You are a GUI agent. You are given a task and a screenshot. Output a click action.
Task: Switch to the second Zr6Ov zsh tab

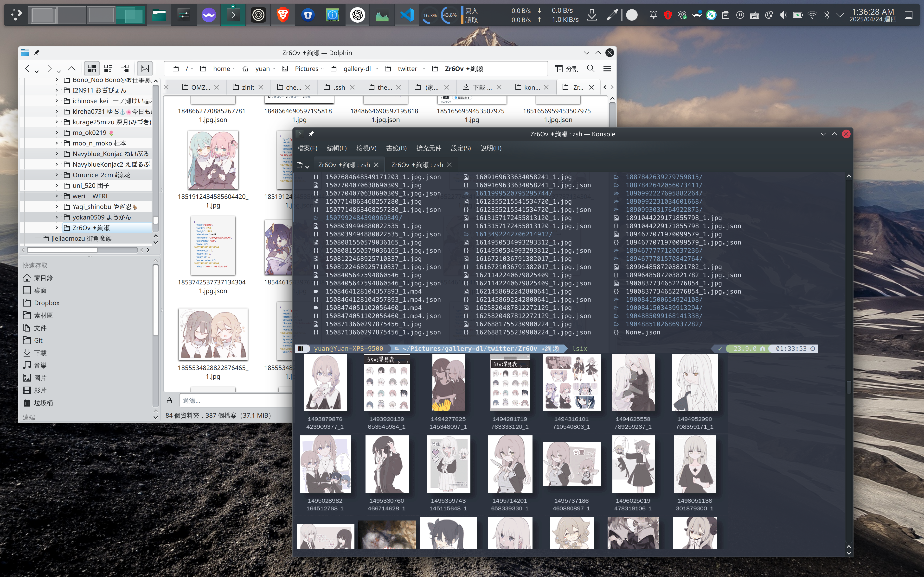[417, 165]
